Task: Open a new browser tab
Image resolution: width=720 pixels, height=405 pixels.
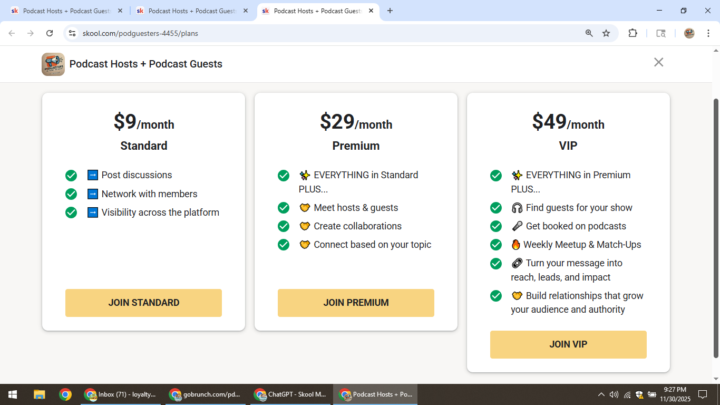Action: coord(390,11)
